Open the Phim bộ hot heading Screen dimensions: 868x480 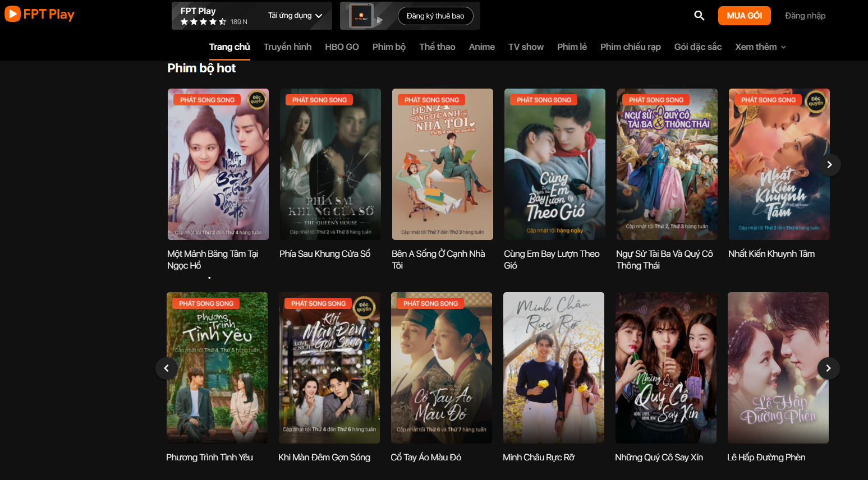click(x=201, y=68)
